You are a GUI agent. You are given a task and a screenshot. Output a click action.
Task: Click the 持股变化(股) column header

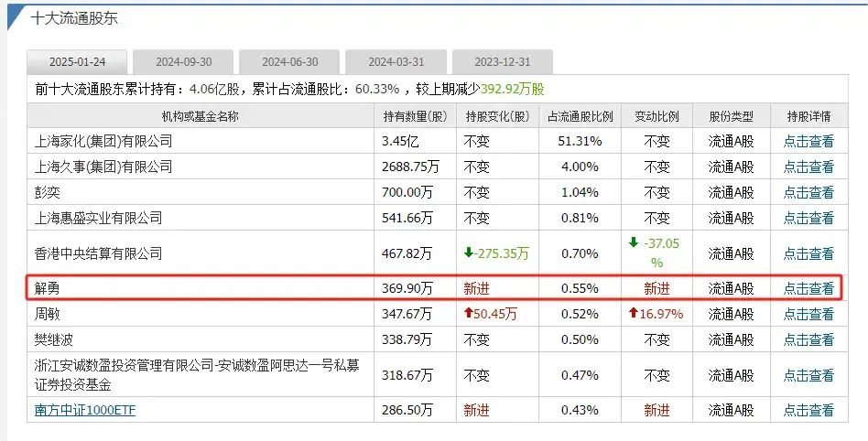coord(498,116)
